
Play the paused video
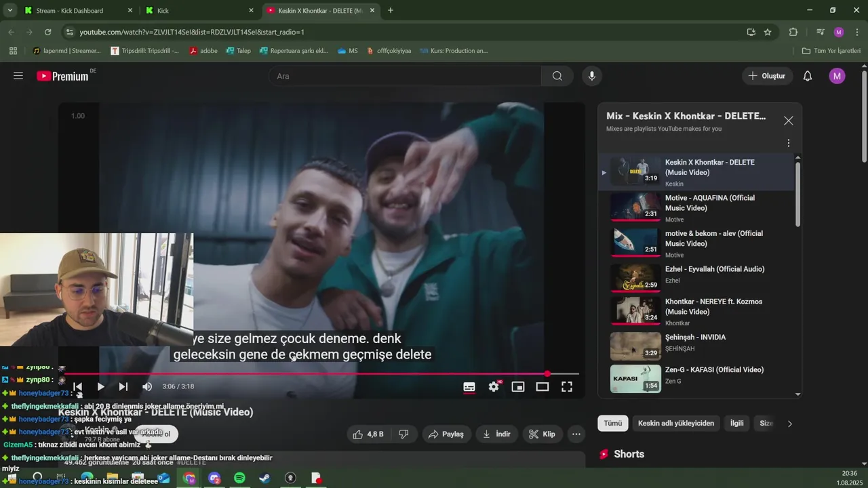tap(100, 386)
